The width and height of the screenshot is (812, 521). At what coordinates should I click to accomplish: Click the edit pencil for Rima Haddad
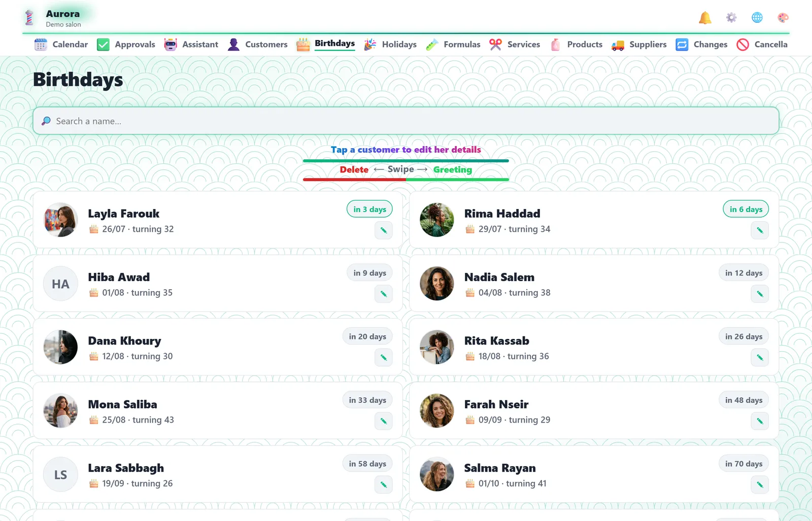point(760,230)
